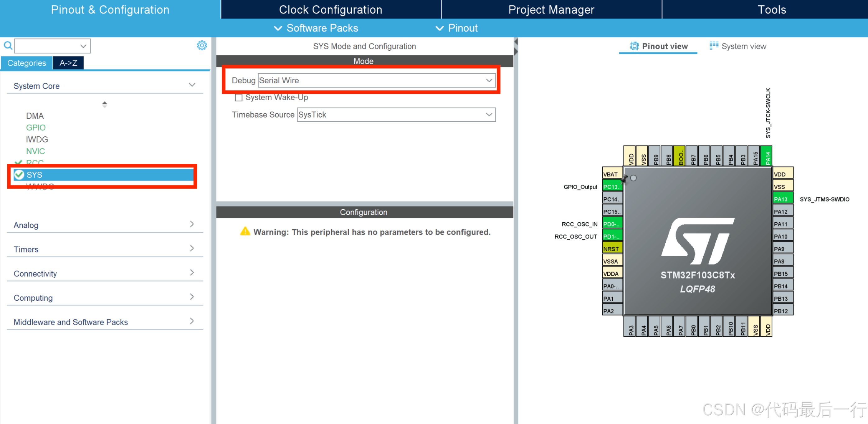Click the yellow-green NRST pin
This screenshot has width=868, height=424.
[x=612, y=249]
